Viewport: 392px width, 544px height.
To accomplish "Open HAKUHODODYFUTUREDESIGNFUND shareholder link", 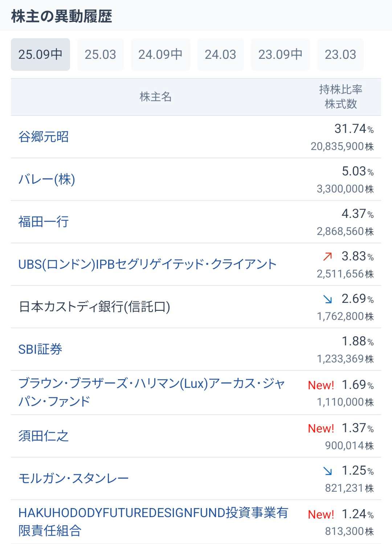I will [x=153, y=521].
